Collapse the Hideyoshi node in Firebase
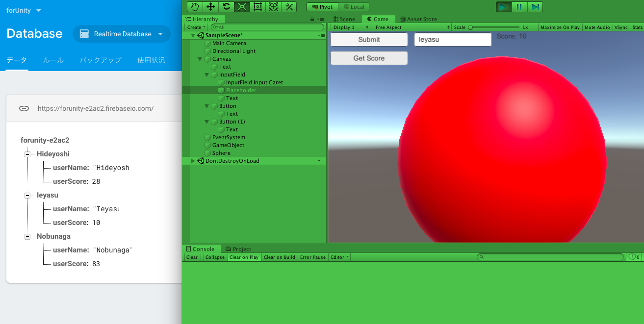The width and height of the screenshot is (644, 324). [27, 154]
